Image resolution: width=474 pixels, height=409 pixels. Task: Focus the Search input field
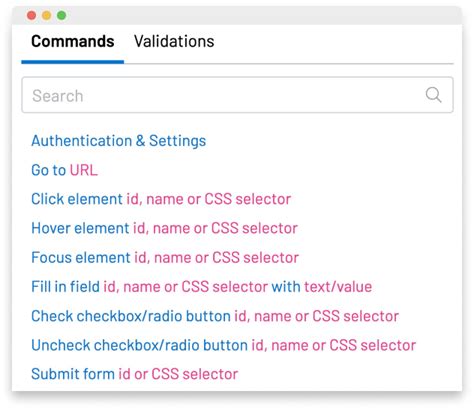point(237,95)
